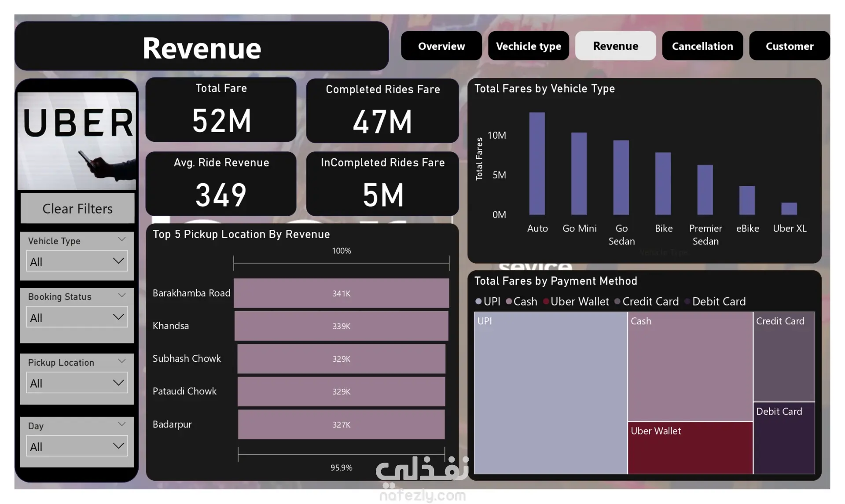Screen dimensions: 845x504
Task: Collapse Booking Status slicer header chevron
Action: coord(122,295)
